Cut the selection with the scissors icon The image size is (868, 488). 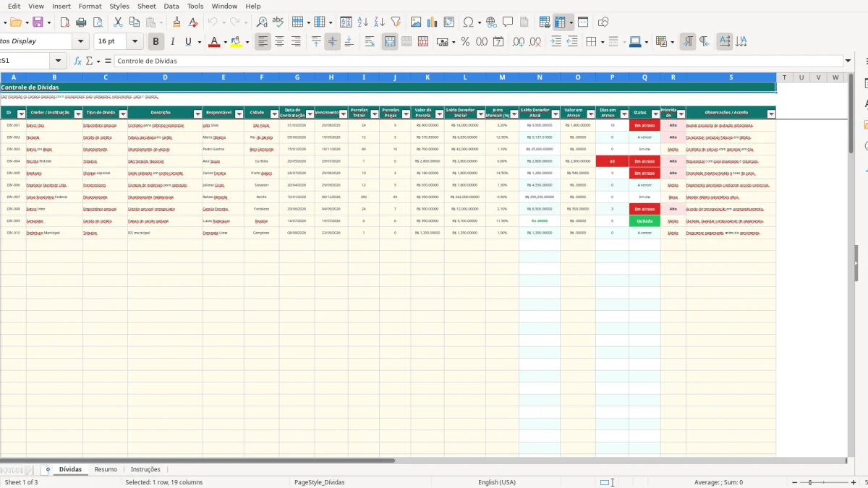pos(119,22)
